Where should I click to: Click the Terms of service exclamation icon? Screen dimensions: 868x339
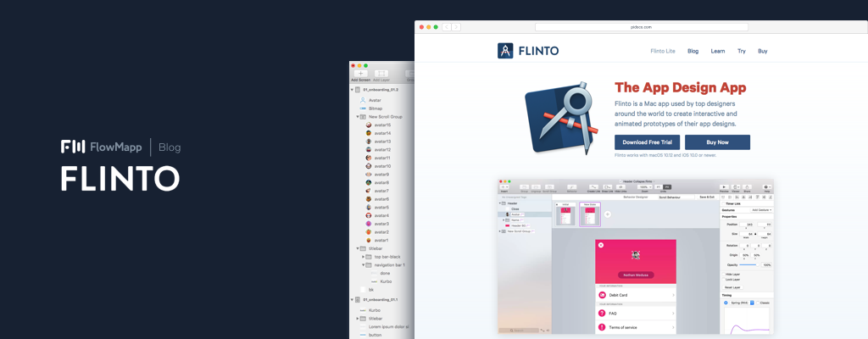602,327
